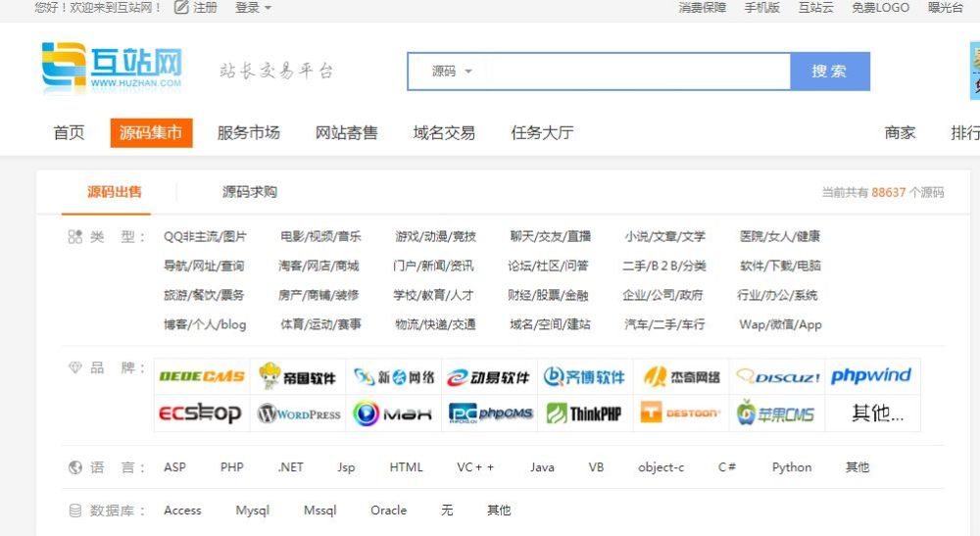Filter by 软件/下载/电脑 type
This screenshot has height=536, width=980.
coord(781,267)
